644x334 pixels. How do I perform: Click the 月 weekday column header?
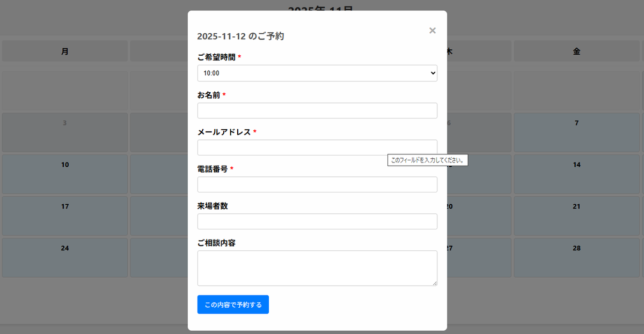65,51
